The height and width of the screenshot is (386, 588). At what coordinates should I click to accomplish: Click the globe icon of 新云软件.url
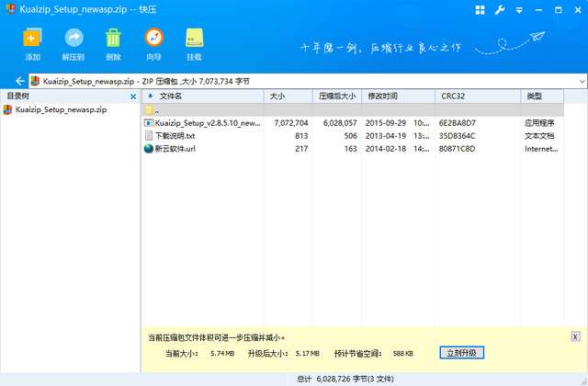click(149, 149)
